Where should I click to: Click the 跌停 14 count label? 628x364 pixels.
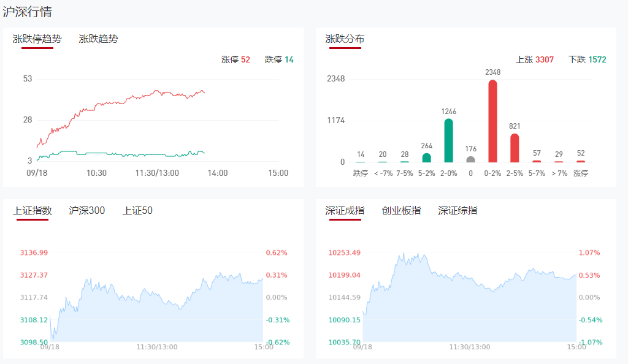(279, 59)
